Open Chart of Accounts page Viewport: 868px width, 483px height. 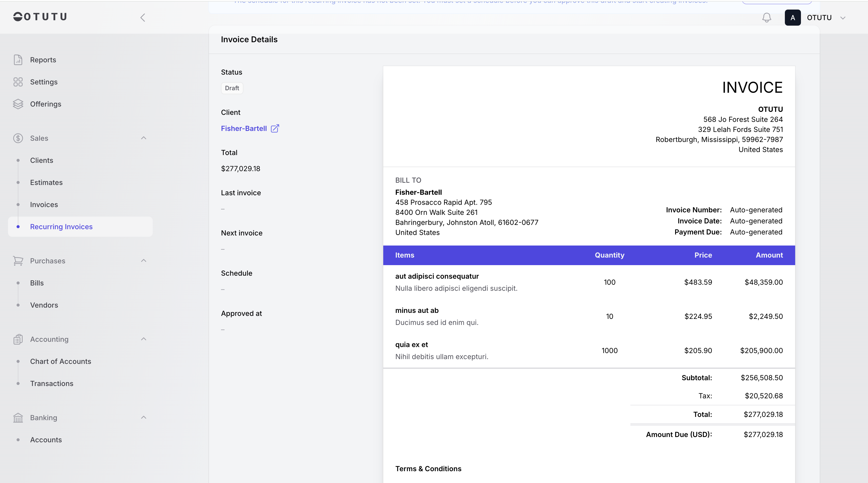(61, 361)
